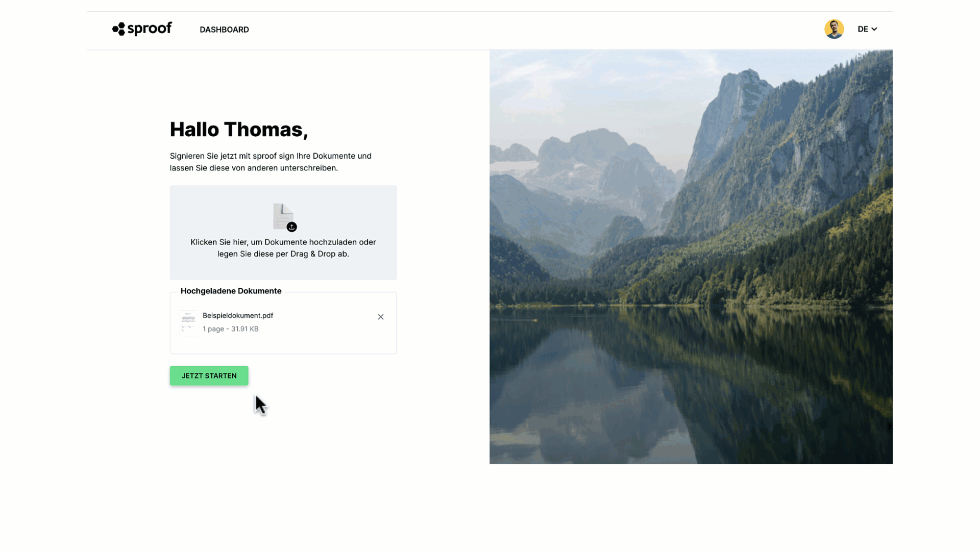Click the sproof hexagon logo icon

click(118, 29)
